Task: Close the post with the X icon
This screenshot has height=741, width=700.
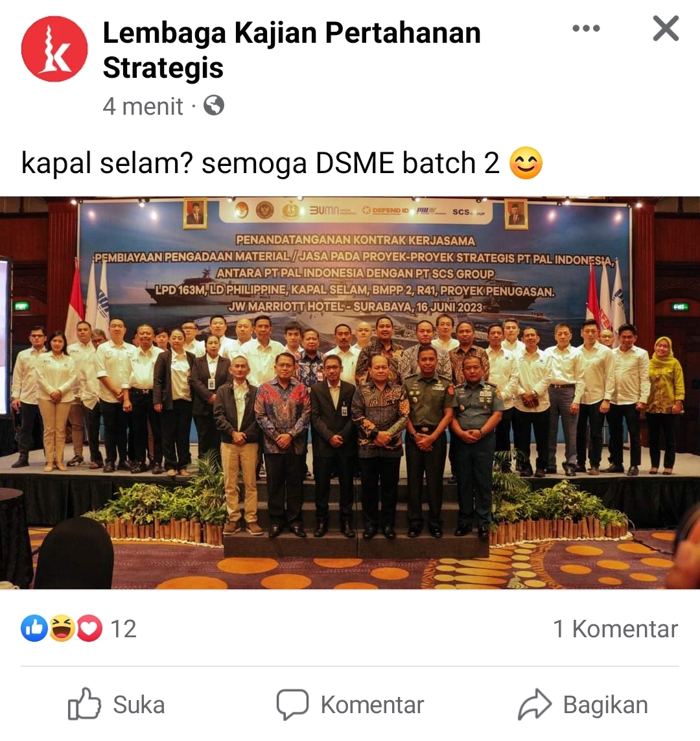Action: (666, 29)
